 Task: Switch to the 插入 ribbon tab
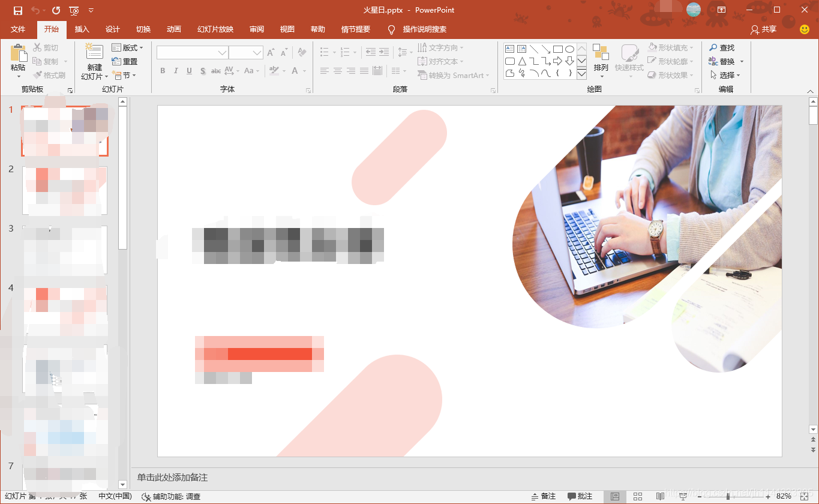point(82,29)
